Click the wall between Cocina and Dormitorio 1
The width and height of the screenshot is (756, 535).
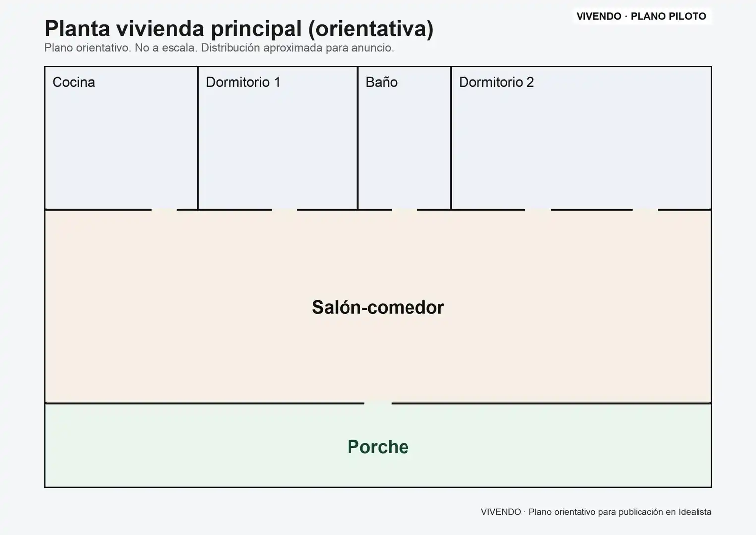pyautogui.click(x=198, y=138)
